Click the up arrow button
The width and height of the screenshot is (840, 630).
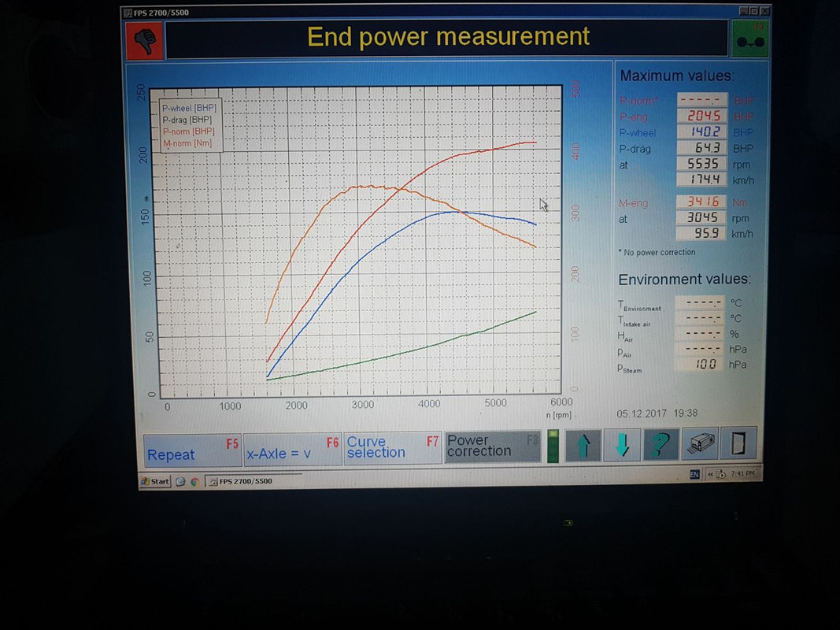583,445
